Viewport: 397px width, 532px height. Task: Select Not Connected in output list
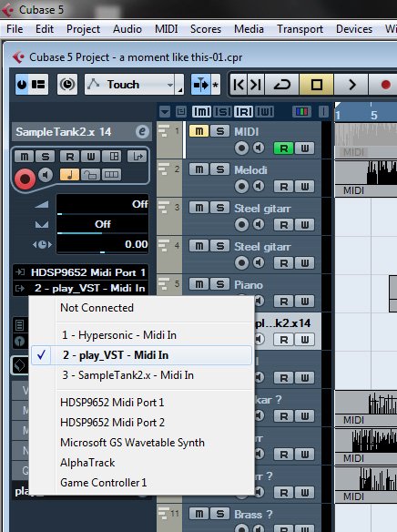click(x=142, y=308)
